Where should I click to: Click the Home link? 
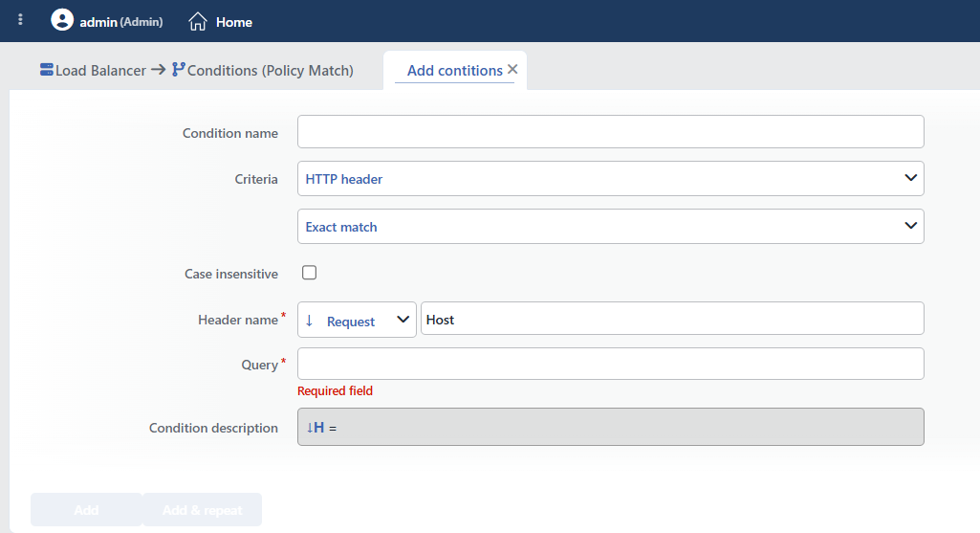234,22
